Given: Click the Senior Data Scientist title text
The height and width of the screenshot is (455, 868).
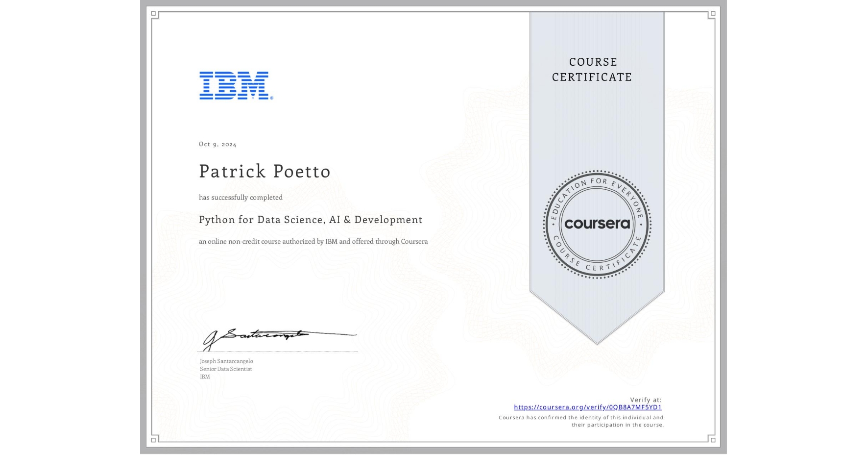Looking at the screenshot, I should 226,369.
